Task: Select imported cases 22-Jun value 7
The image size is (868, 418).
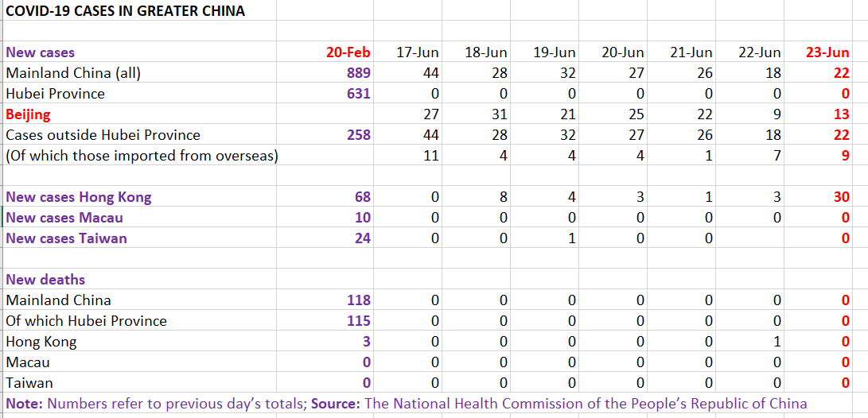Action: tap(777, 156)
